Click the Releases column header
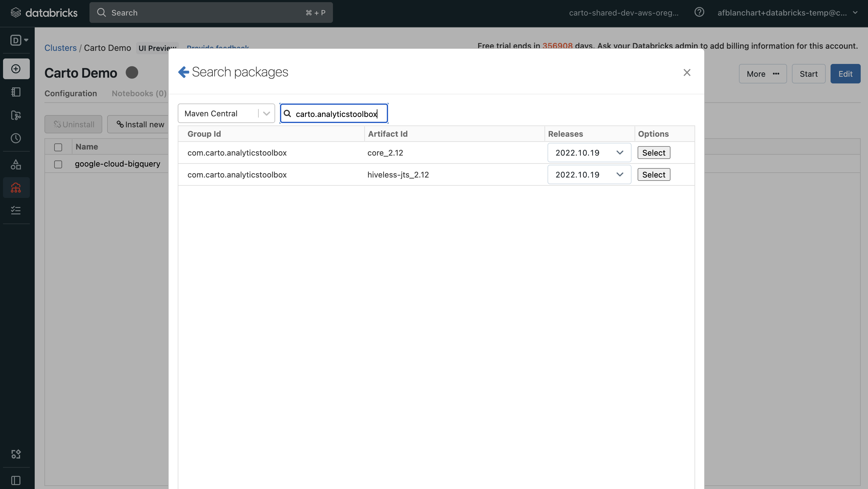This screenshot has height=489, width=868. click(x=565, y=134)
